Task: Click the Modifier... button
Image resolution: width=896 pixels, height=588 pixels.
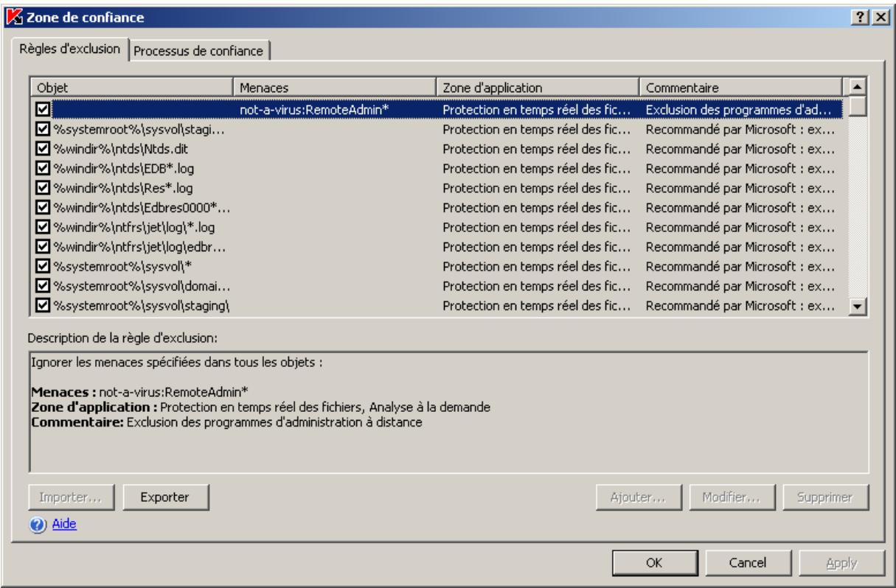Action: (733, 497)
